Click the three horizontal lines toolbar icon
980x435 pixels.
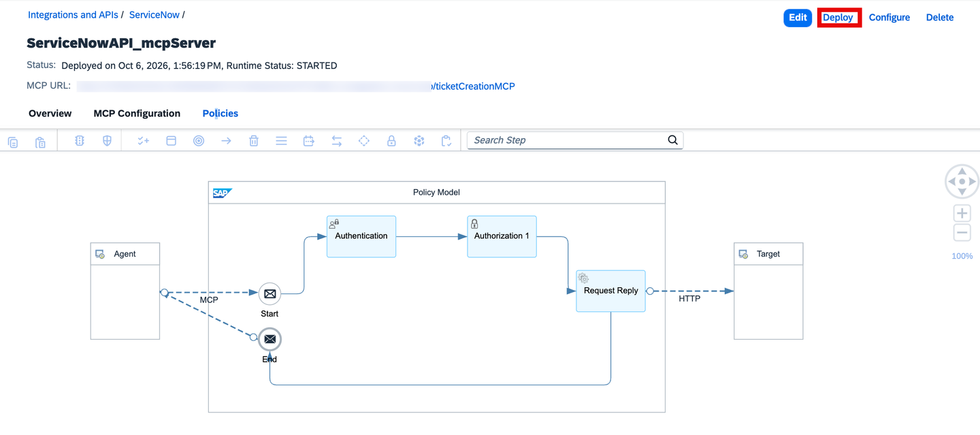(281, 140)
